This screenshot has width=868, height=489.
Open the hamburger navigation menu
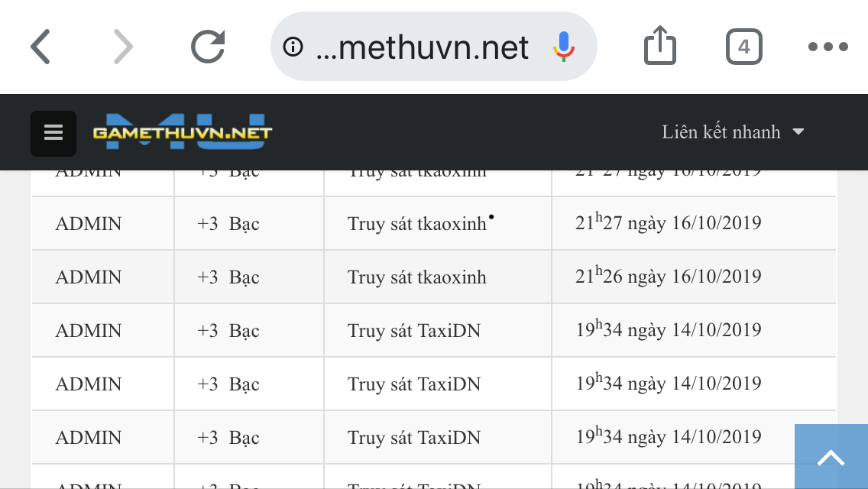(53, 133)
